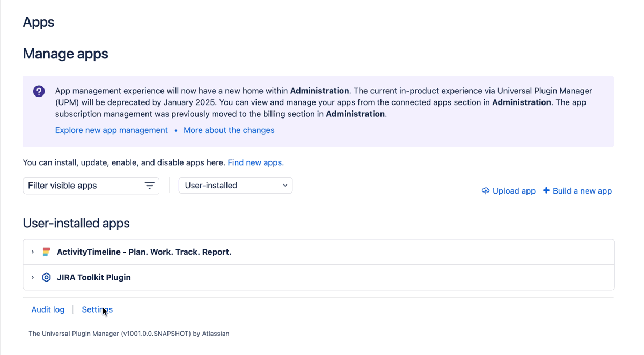This screenshot has height=355, width=644.
Task: Select the JIRA Toolkit Plugin row
Action: point(94,277)
